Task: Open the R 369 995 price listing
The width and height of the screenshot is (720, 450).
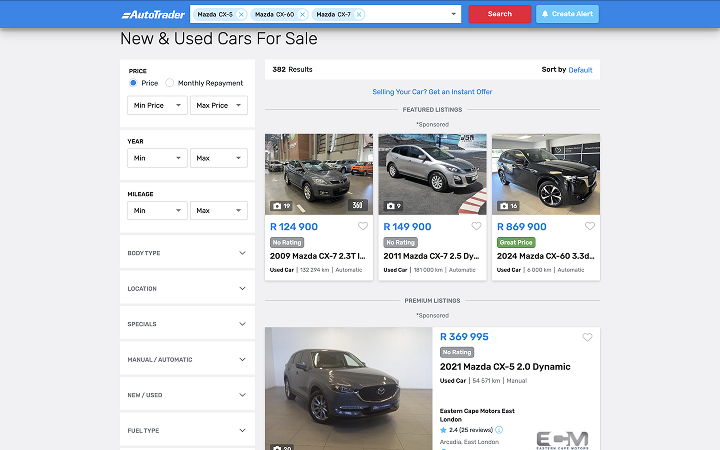Action: click(464, 337)
